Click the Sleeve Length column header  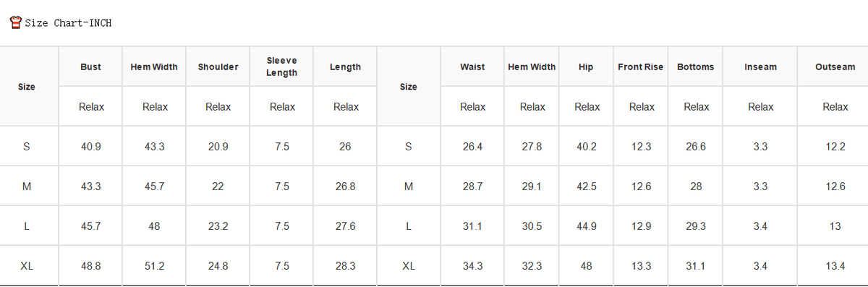pyautogui.click(x=281, y=67)
